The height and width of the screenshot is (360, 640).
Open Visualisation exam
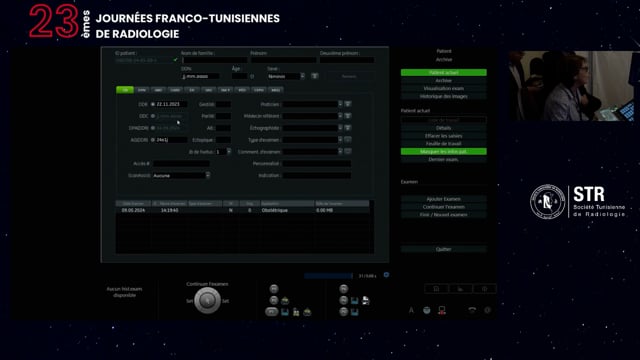click(444, 88)
